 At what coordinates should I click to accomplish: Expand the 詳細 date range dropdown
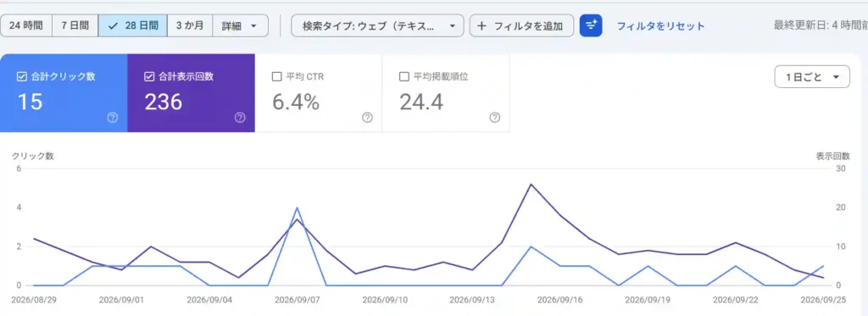pyautogui.click(x=240, y=25)
